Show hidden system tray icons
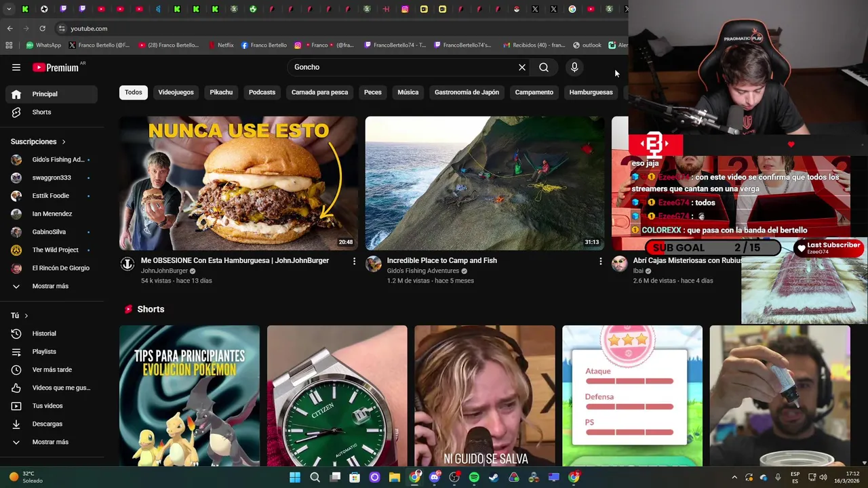 coord(734,477)
